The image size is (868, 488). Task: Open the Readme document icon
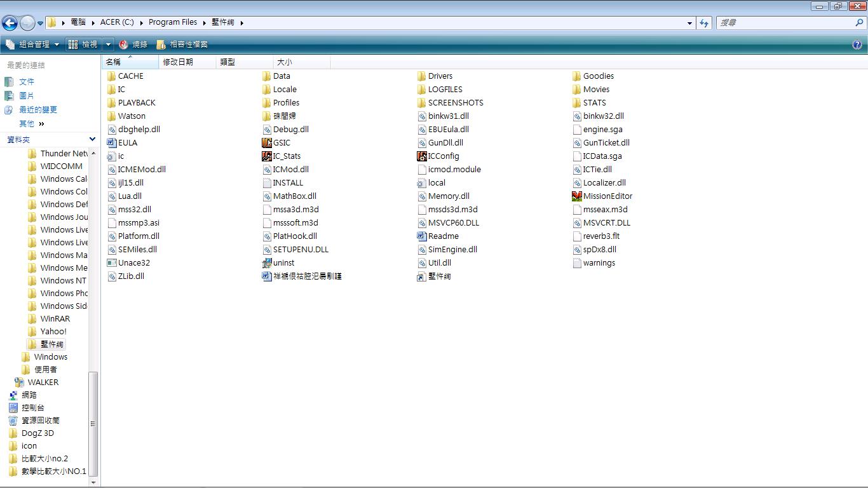click(422, 236)
